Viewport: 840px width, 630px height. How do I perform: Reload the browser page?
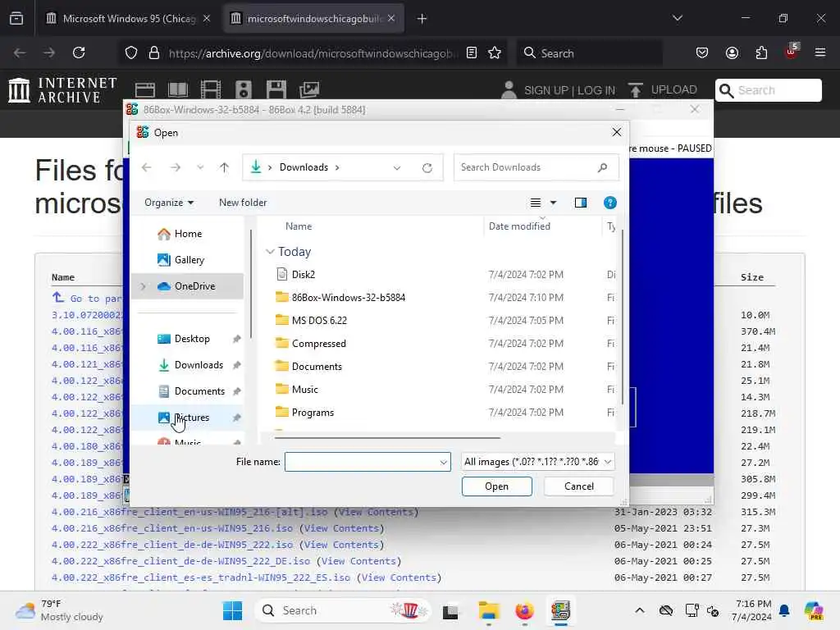pos(80,53)
